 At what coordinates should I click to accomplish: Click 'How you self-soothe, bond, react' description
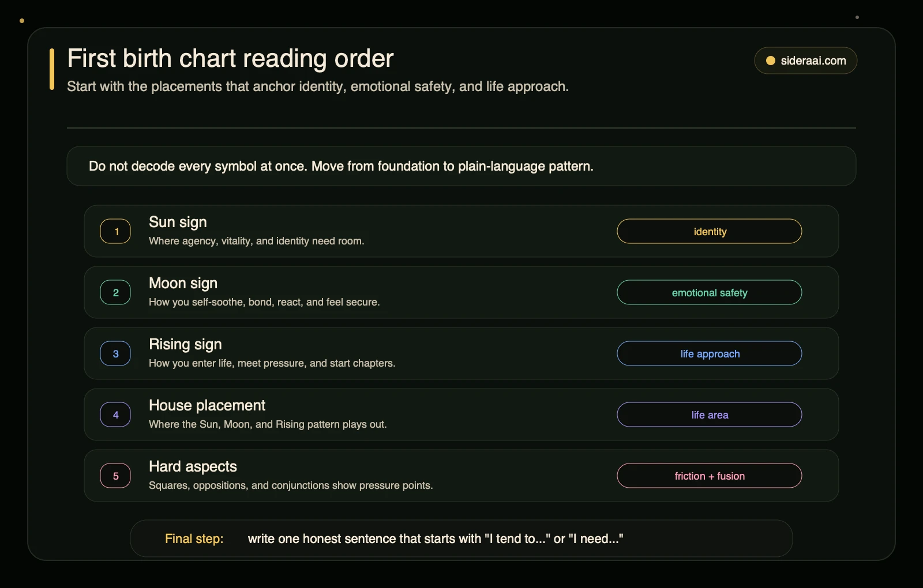[264, 302]
